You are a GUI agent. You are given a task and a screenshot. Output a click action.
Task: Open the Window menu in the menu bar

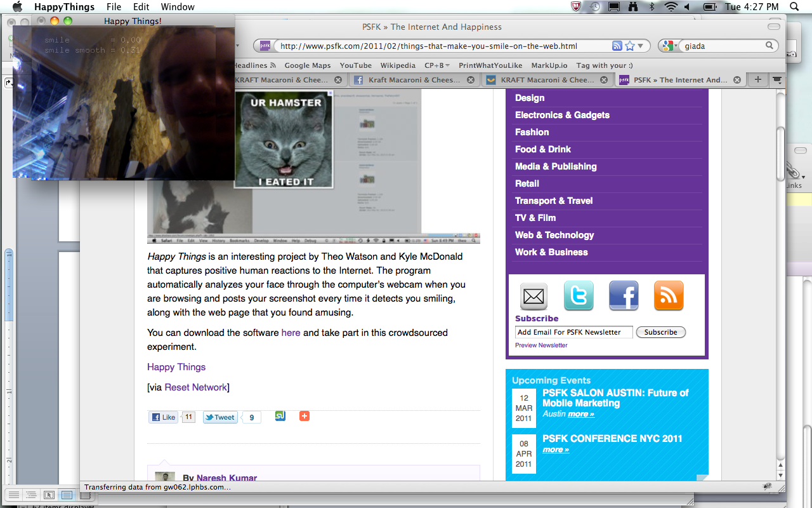(x=178, y=7)
